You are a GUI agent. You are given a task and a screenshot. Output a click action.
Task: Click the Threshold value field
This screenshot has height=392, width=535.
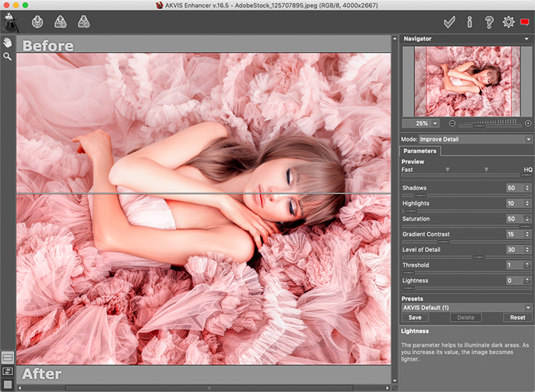coord(514,264)
